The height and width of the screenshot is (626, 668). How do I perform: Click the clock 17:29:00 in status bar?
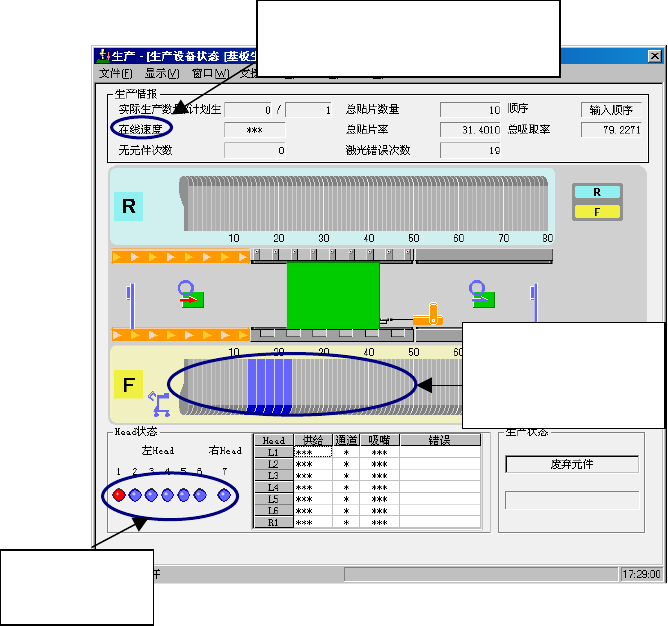[641, 574]
